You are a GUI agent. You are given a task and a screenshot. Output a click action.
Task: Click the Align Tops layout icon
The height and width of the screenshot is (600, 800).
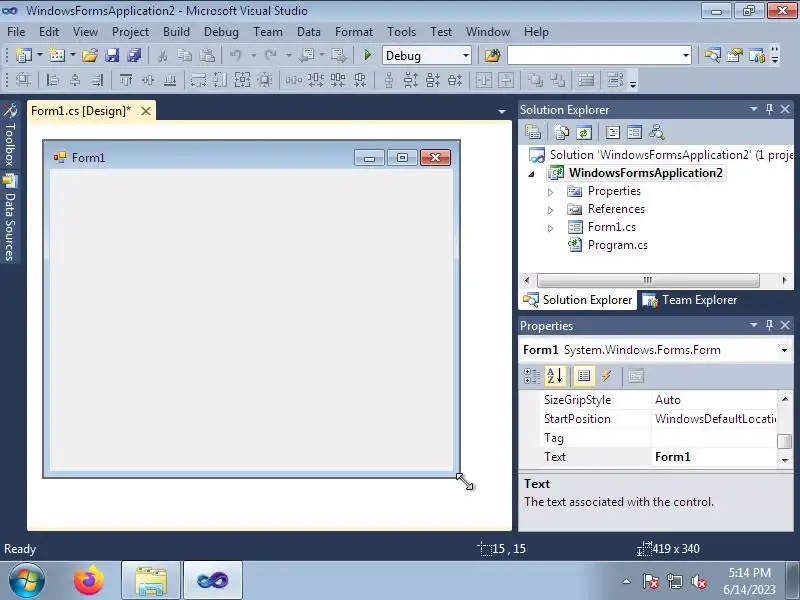(126, 80)
